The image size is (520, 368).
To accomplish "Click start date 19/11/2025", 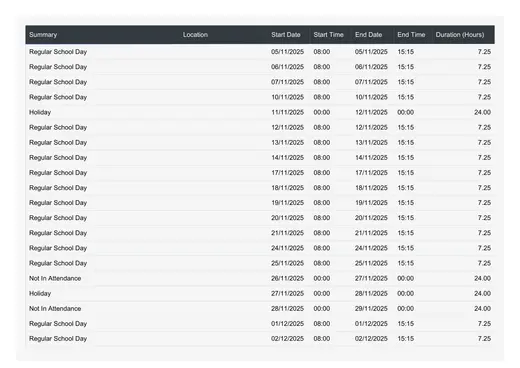I will (287, 203).
